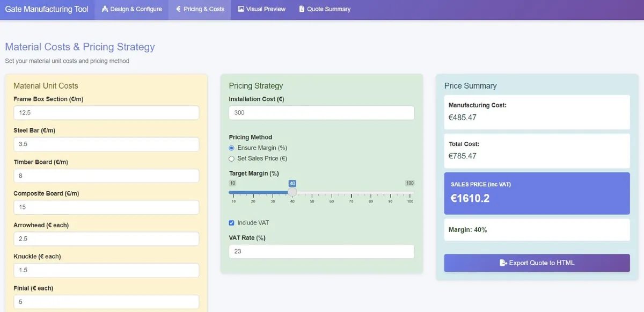Focus the Finial cost field
The width and height of the screenshot is (644, 312).
[106, 302]
